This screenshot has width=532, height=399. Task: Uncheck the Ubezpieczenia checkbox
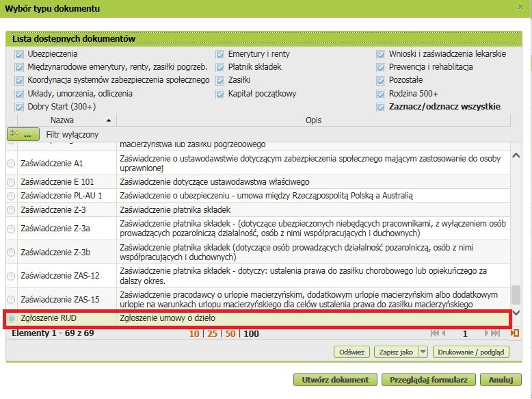[19, 54]
